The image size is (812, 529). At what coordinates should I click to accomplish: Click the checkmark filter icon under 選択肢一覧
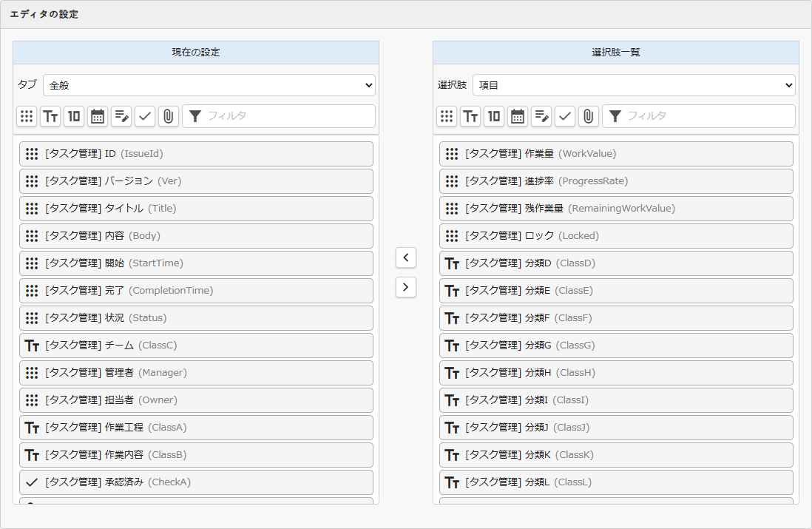[x=565, y=116]
